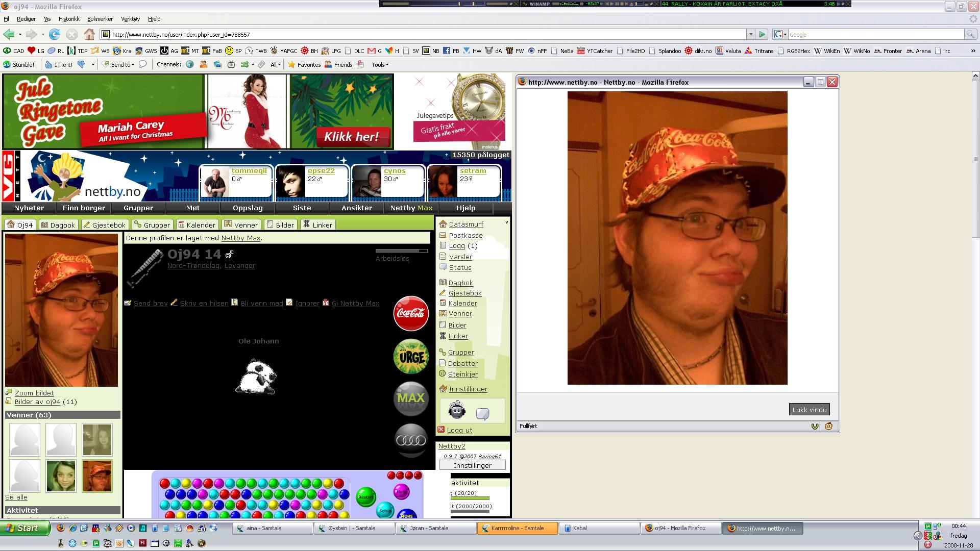Open the Bokmerker menu
The width and height of the screenshot is (980, 551).
click(100, 19)
